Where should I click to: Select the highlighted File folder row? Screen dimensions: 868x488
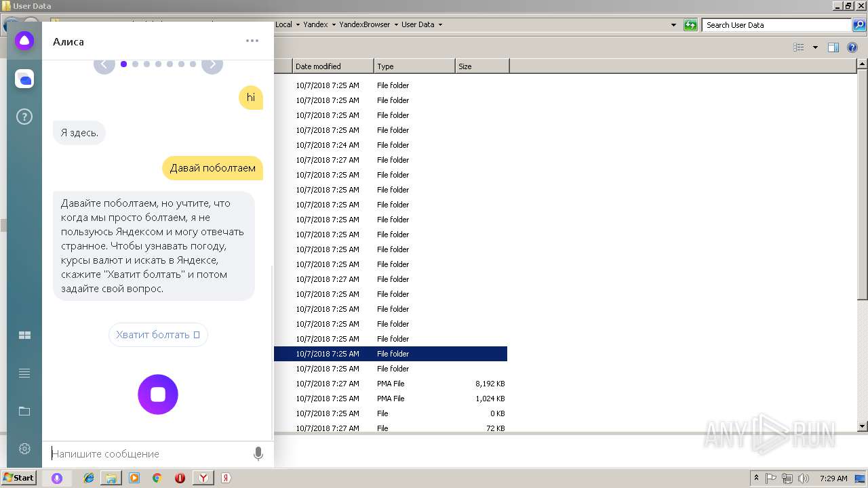click(391, 354)
